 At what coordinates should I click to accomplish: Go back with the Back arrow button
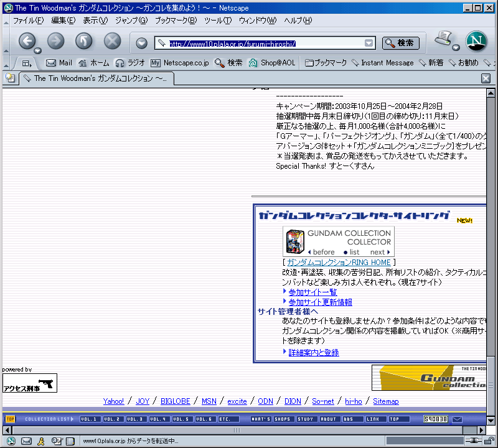27,41
